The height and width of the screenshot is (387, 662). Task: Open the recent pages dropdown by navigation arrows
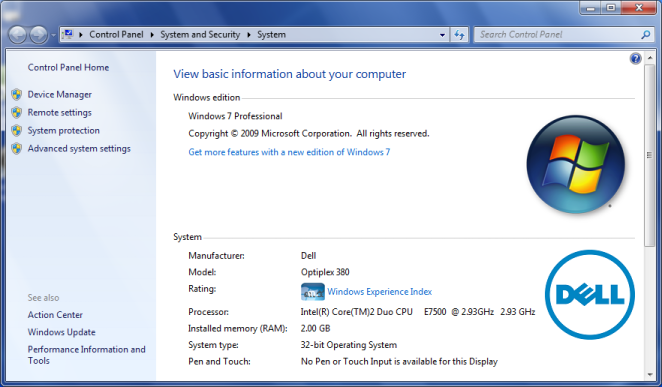[x=54, y=35]
